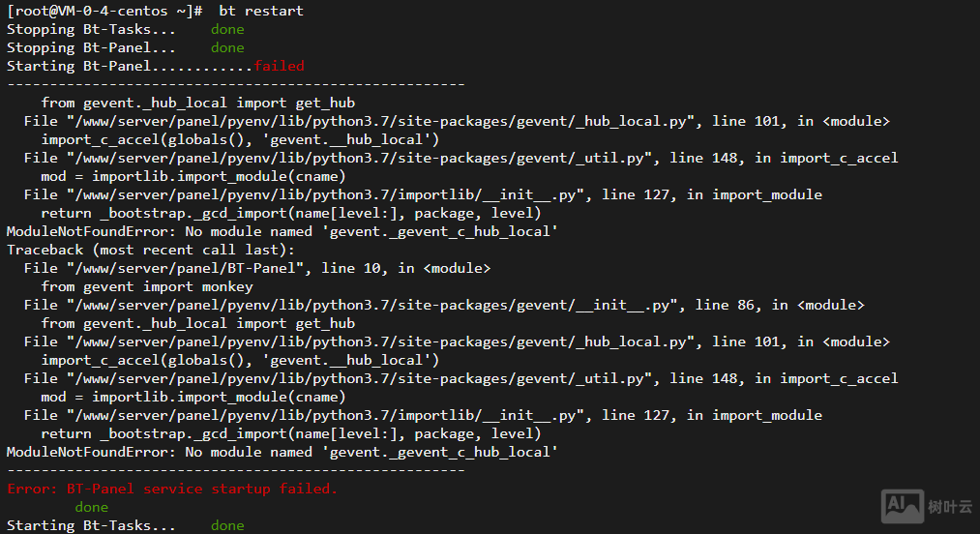Click the first ModuleNotFoundError message
Screen dimensions: 980x534
click(x=282, y=231)
